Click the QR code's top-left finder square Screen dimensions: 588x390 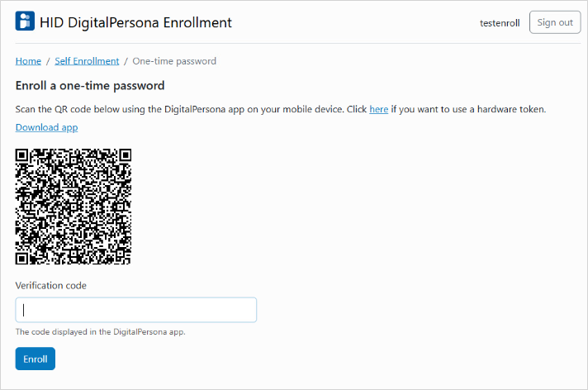pos(24,156)
